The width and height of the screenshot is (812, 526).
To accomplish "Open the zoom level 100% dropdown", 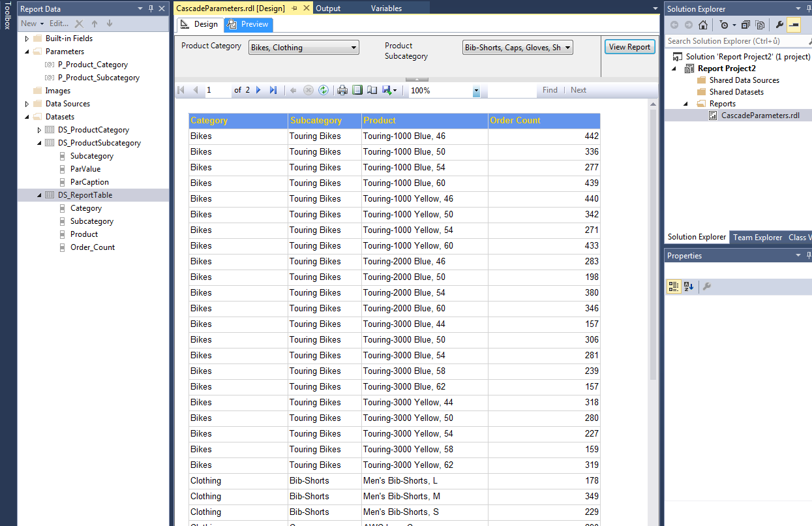I will 476,91.
